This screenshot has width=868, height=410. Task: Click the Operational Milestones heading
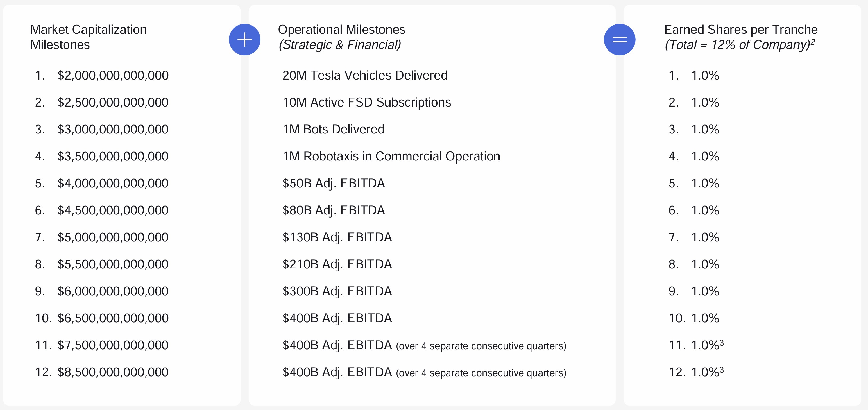point(341,30)
